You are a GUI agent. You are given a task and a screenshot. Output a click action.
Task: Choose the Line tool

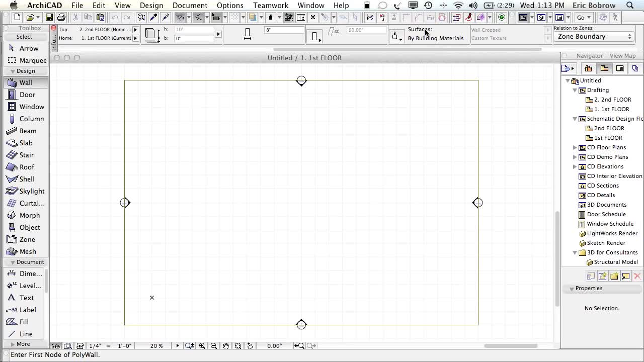click(x=24, y=334)
